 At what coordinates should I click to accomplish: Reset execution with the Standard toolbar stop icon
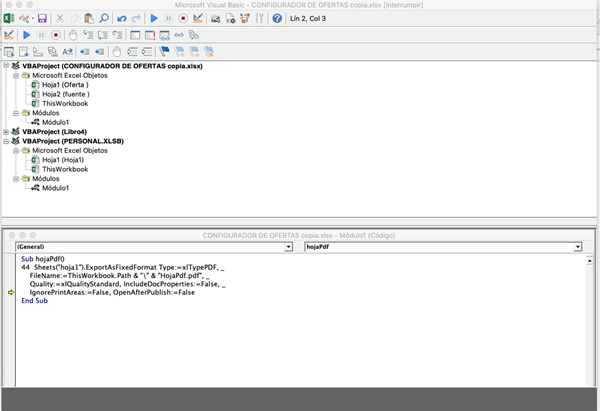pos(183,18)
